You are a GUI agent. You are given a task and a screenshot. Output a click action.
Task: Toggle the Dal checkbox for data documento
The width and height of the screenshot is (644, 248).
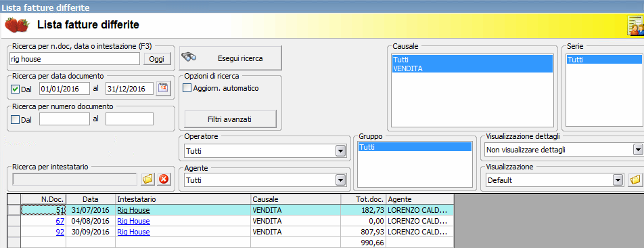(x=15, y=89)
